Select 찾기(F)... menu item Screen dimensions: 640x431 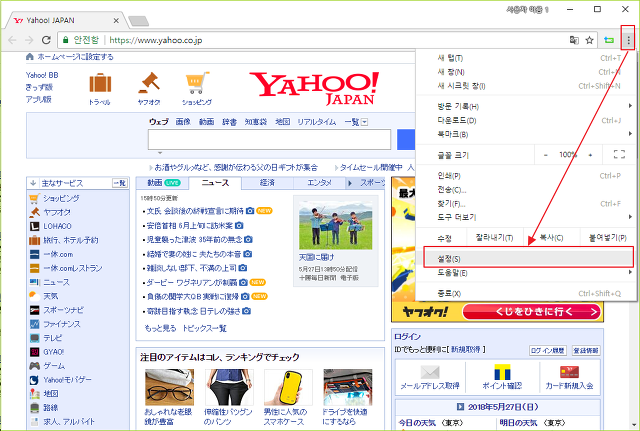coord(527,204)
